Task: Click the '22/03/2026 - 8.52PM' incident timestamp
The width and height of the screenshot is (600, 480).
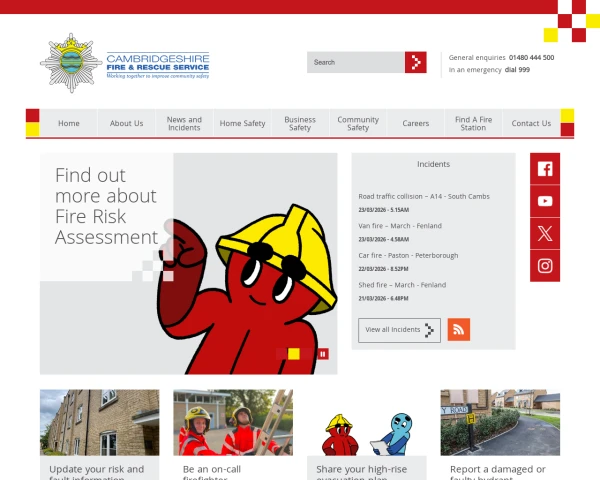Action: [x=383, y=269]
